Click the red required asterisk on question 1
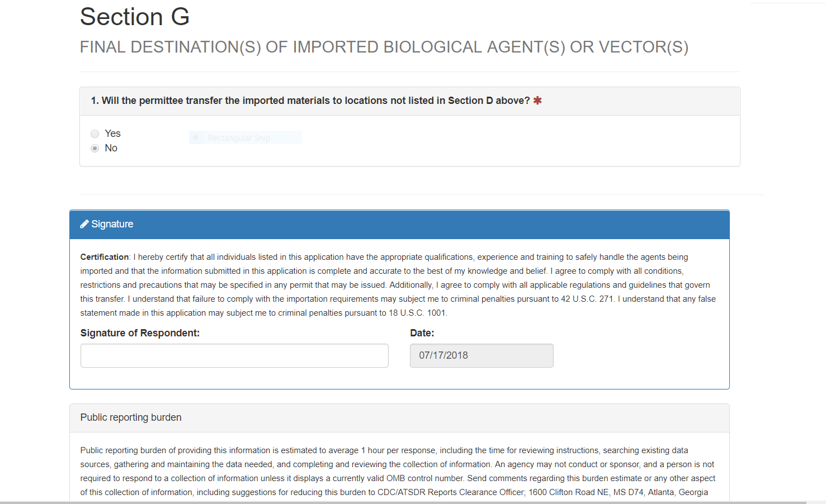The height and width of the screenshot is (504, 826). coord(537,101)
